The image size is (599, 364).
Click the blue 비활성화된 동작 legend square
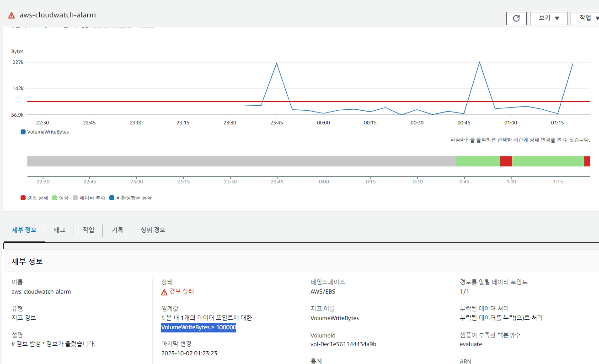[112, 198]
